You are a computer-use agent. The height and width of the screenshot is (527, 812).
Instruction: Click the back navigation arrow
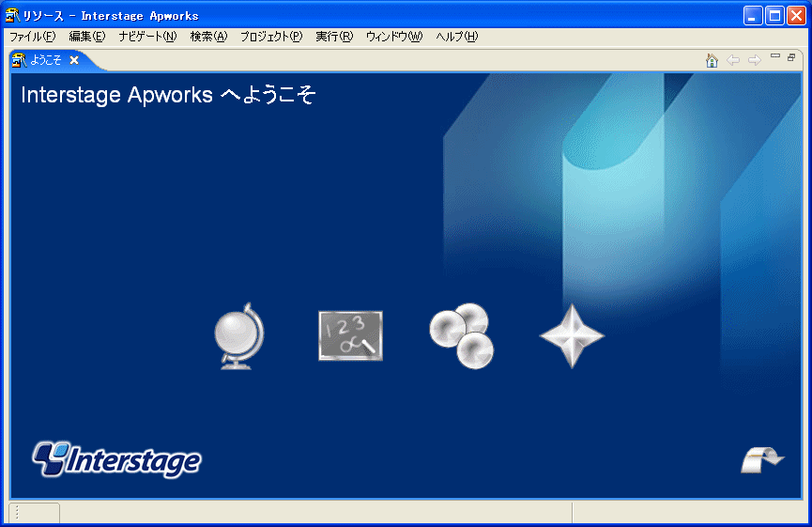pyautogui.click(x=733, y=60)
